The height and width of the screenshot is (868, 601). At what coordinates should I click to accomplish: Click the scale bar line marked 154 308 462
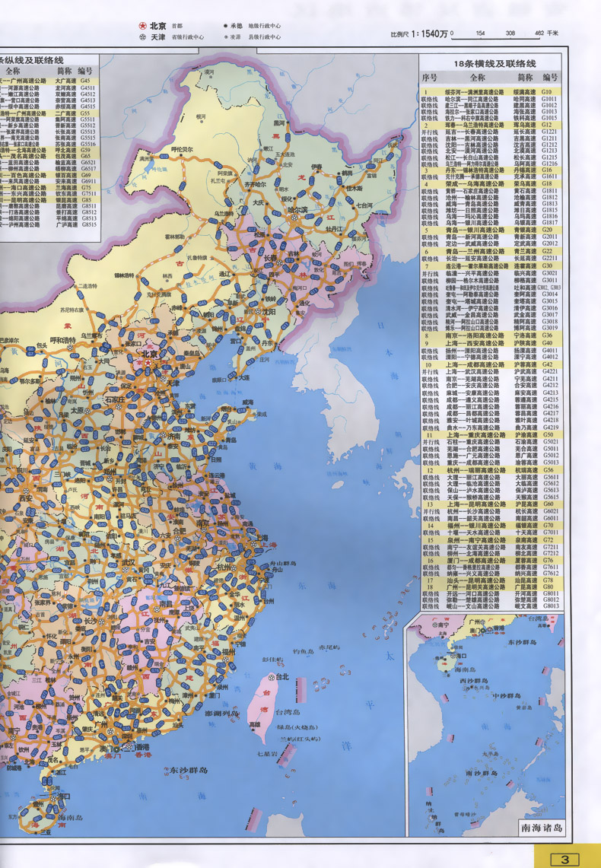[x=497, y=38]
